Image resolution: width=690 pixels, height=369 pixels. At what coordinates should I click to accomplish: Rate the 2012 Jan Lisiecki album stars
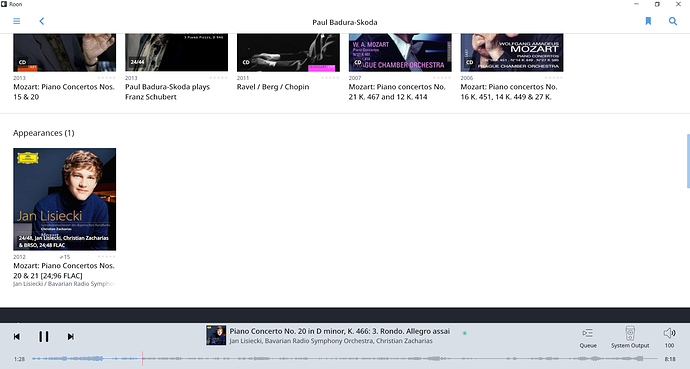(x=106, y=257)
